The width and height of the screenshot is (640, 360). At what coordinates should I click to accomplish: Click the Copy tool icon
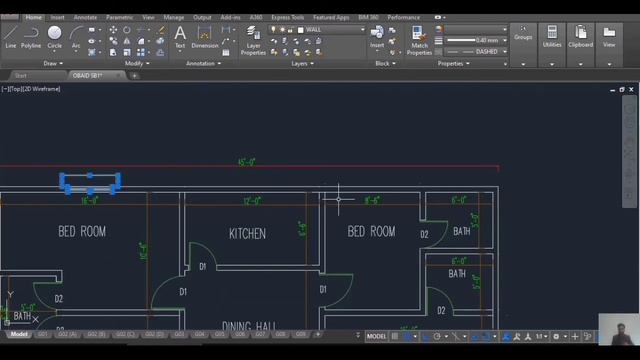click(113, 41)
